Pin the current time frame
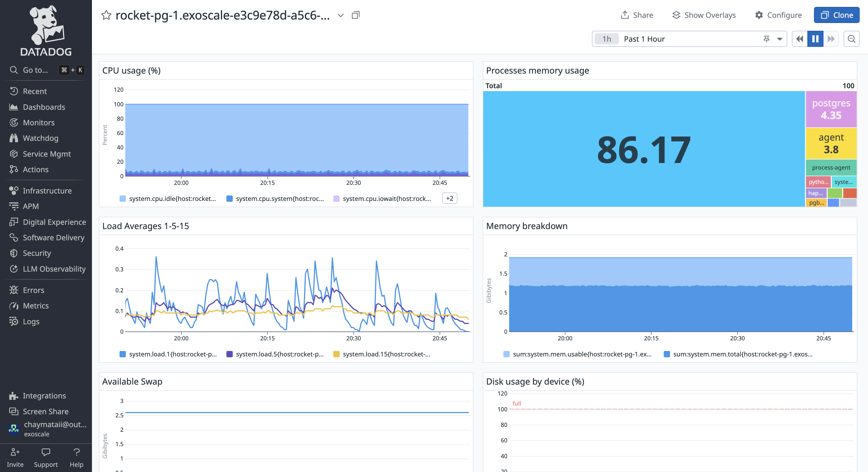This screenshot has width=868, height=472. tap(766, 39)
